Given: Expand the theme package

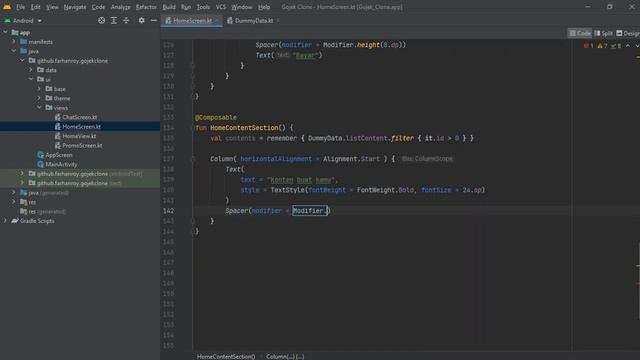Looking at the screenshot, I should point(40,98).
